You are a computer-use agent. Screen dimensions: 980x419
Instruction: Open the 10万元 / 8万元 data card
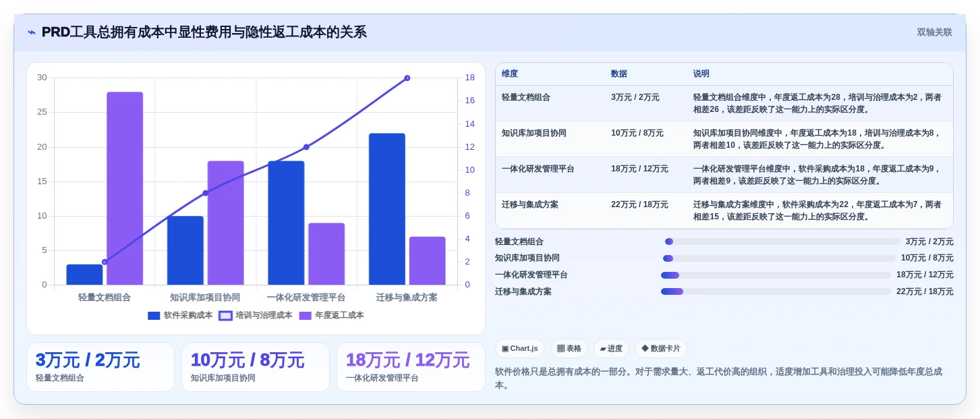click(x=256, y=367)
